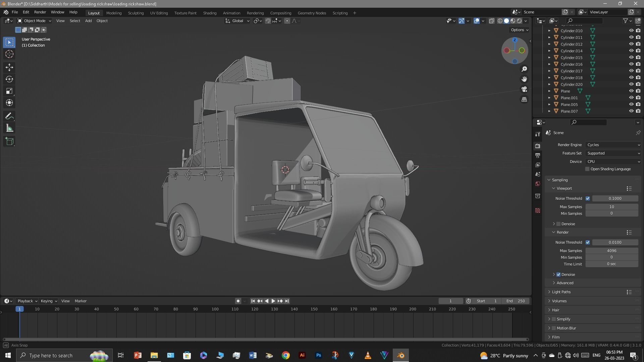This screenshot has height=362, width=644.
Task: Enable the Motion Blur checkbox
Action: pyautogui.click(x=554, y=328)
